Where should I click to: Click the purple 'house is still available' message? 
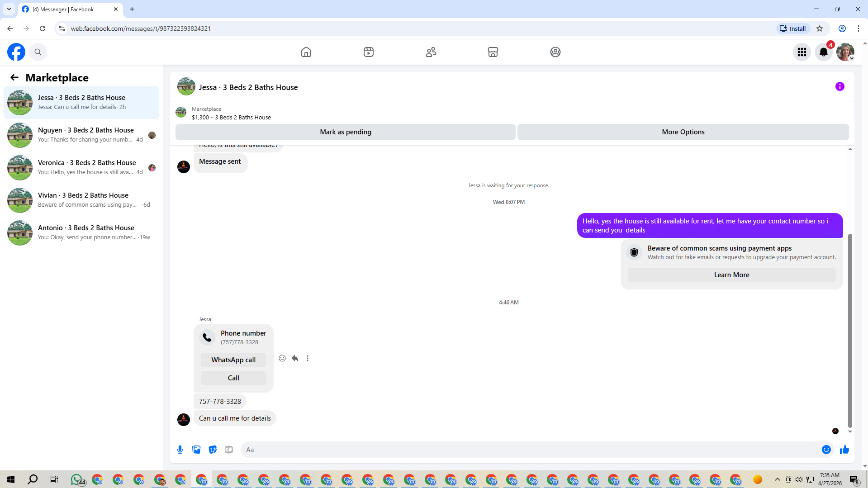pyautogui.click(x=710, y=225)
